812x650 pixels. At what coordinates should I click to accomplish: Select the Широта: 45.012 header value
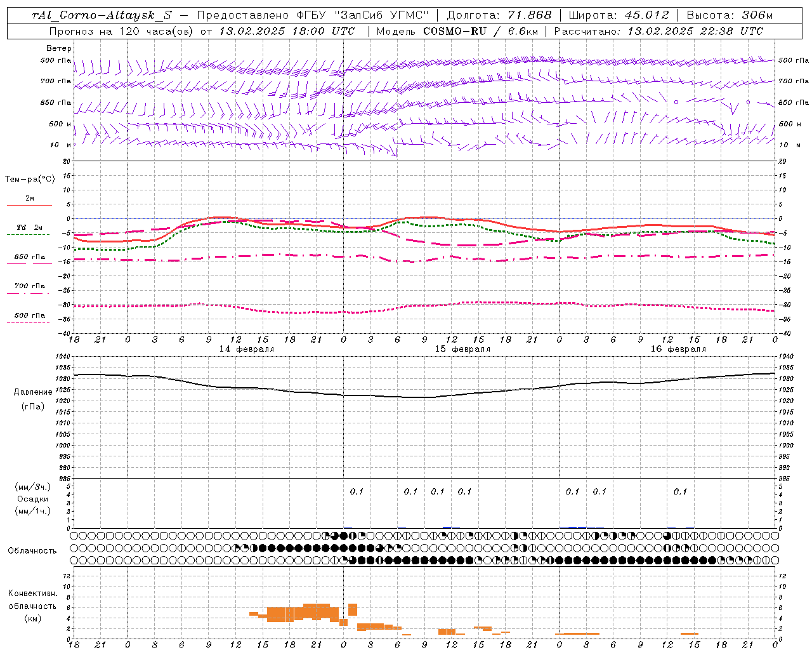pos(619,15)
